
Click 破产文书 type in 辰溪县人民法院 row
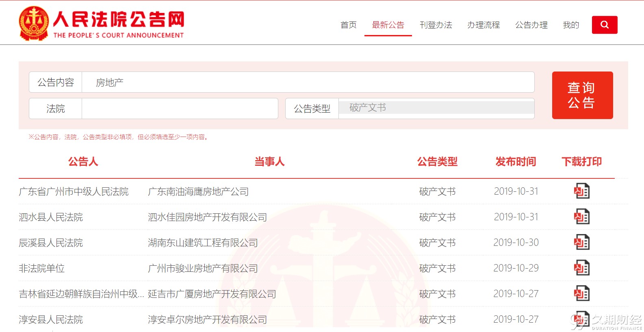437,243
